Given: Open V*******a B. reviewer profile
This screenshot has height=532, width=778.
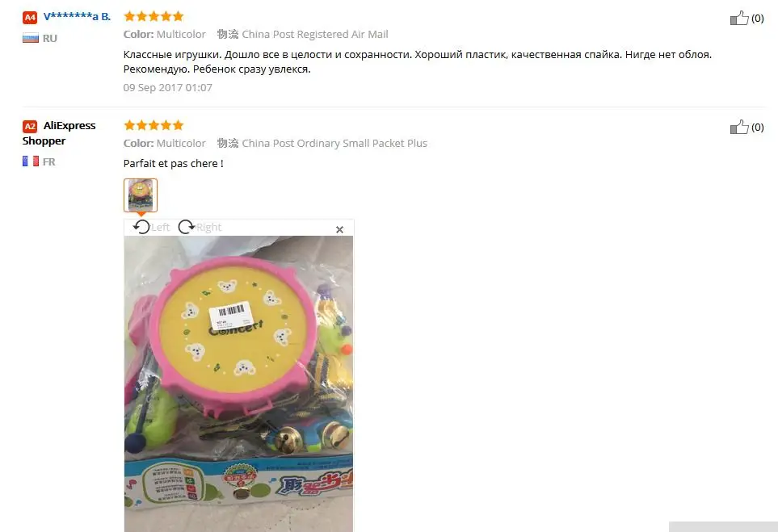Looking at the screenshot, I should 77,16.
